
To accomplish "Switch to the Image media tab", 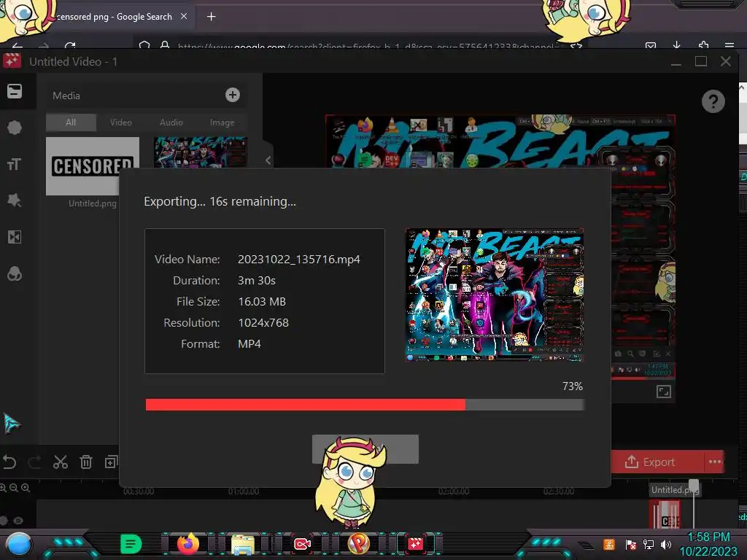I will coord(222,122).
